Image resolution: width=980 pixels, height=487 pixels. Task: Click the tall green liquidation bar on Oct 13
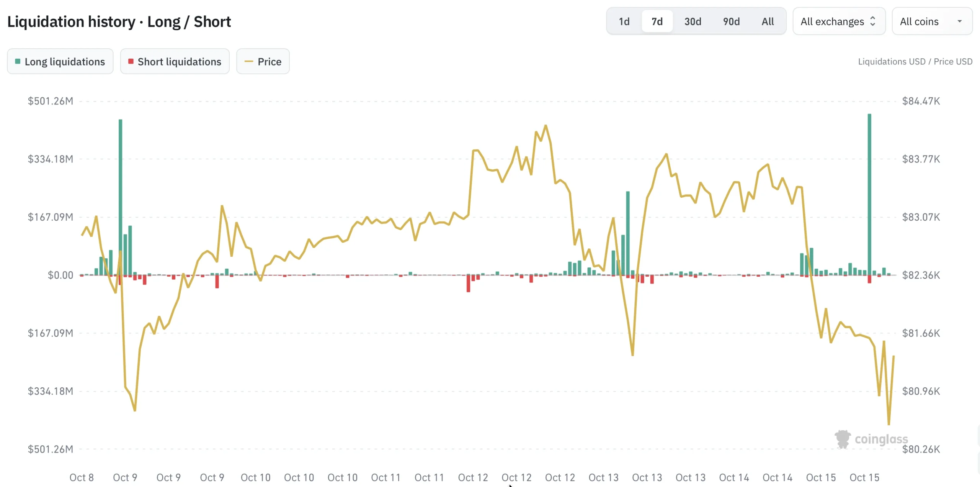tap(628, 233)
